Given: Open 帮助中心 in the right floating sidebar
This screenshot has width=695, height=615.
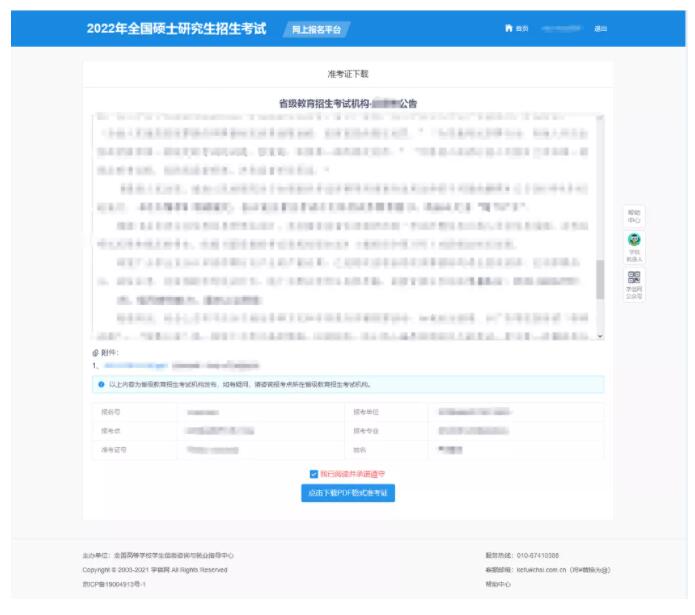Looking at the screenshot, I should pyautogui.click(x=634, y=216).
